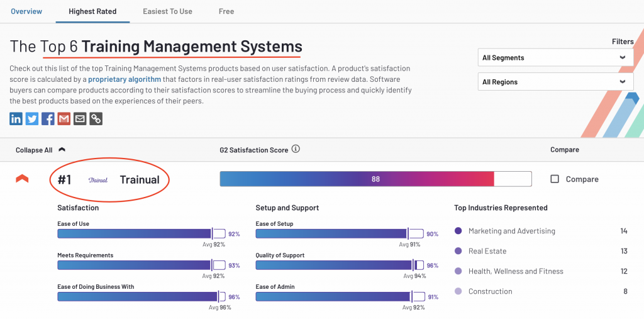The height and width of the screenshot is (319, 644).
Task: Share via the gray email envelope icon
Action: pos(80,118)
